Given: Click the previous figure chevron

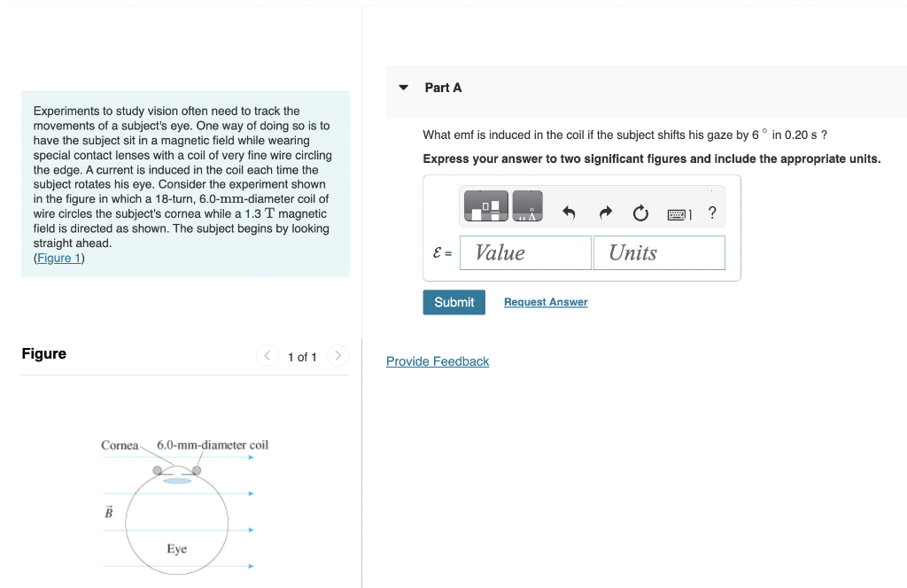Looking at the screenshot, I should click(x=267, y=355).
